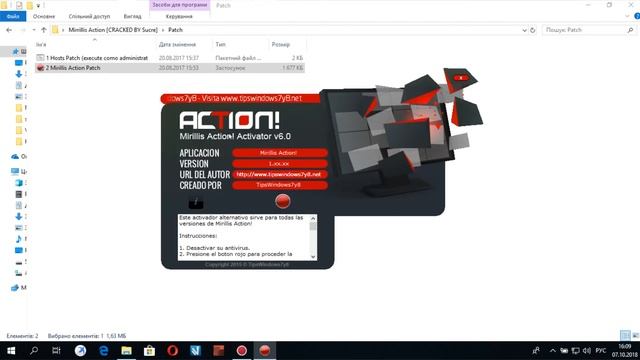Click the Hosts Patch batch file icon

coord(40,58)
